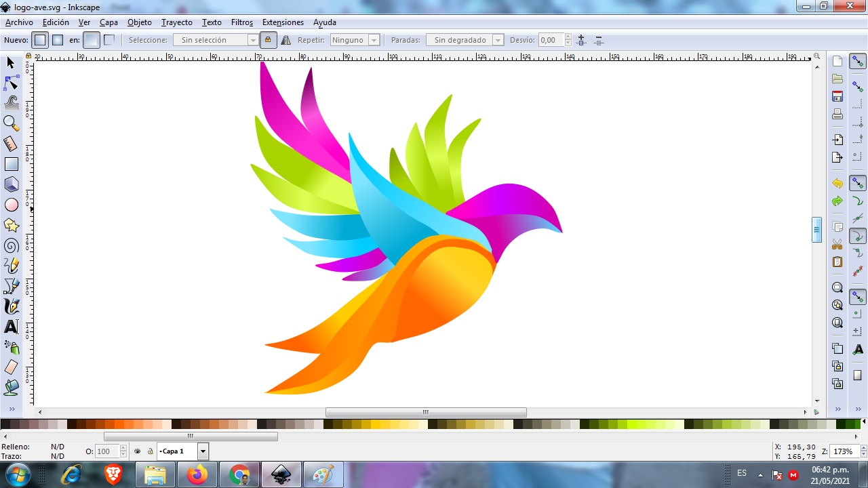
Task: Click the Desvío offset input field
Action: coord(551,40)
